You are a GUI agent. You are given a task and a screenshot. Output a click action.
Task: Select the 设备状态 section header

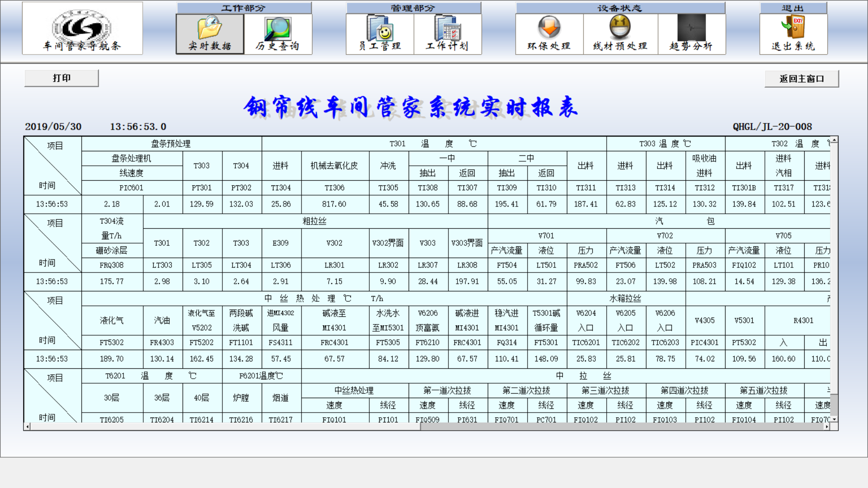click(x=620, y=8)
